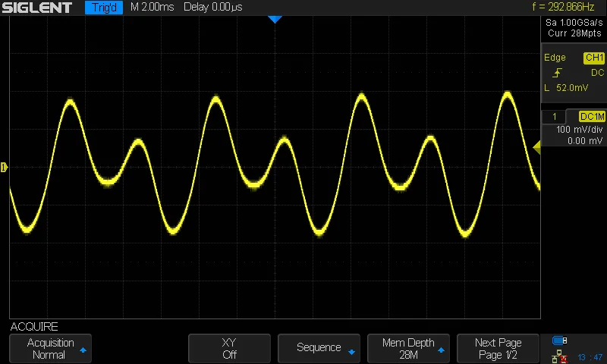Go to Next Page 1/2
The height and width of the screenshot is (364, 607).
point(498,348)
